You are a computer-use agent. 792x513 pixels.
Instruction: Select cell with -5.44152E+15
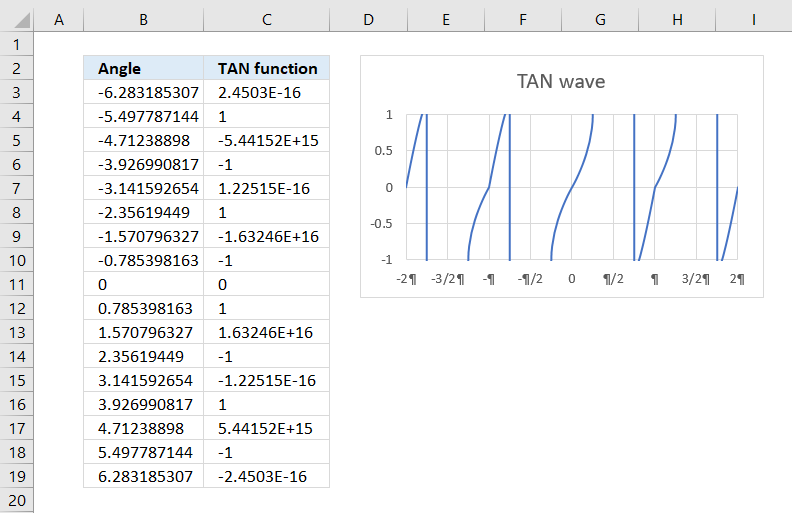click(267, 140)
